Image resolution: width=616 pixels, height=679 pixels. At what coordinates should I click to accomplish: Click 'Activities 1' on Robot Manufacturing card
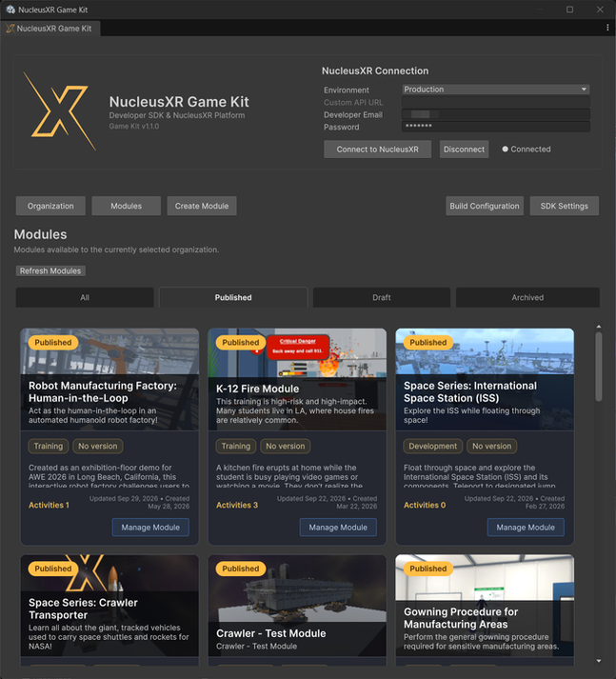click(x=49, y=505)
